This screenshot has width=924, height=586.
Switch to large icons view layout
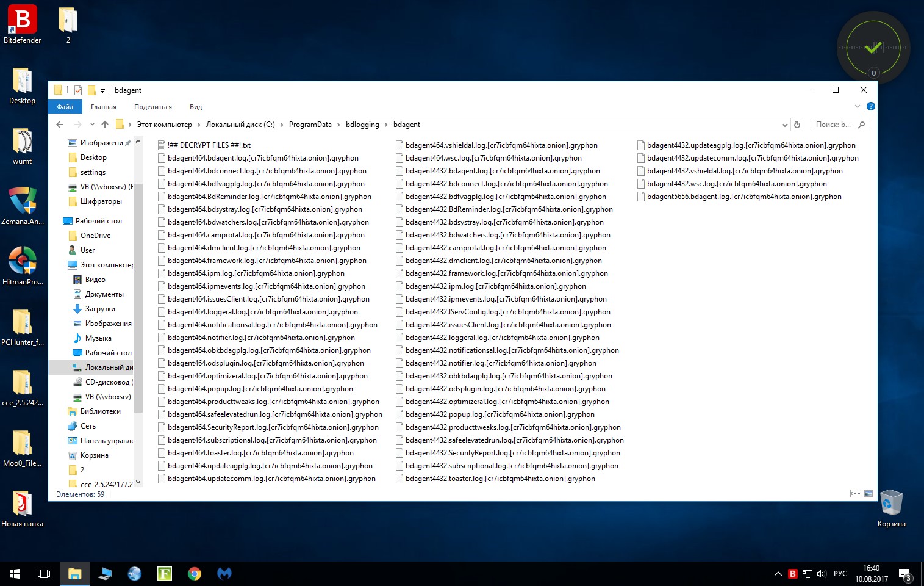coord(868,494)
